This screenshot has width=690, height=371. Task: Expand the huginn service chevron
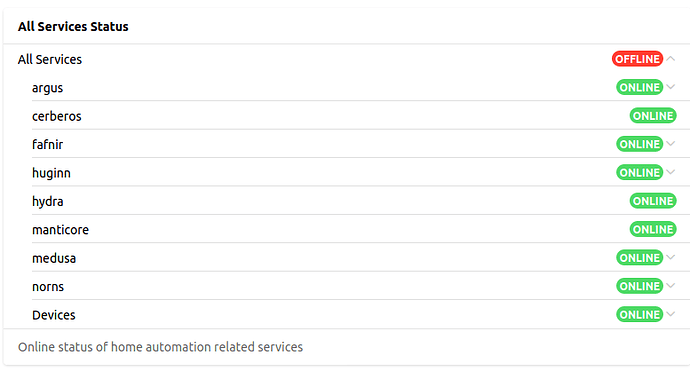671,173
